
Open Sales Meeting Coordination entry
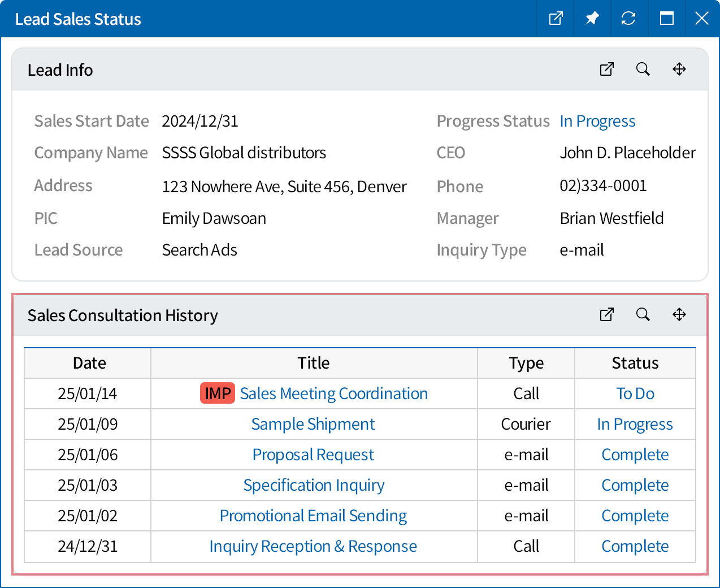[333, 394]
